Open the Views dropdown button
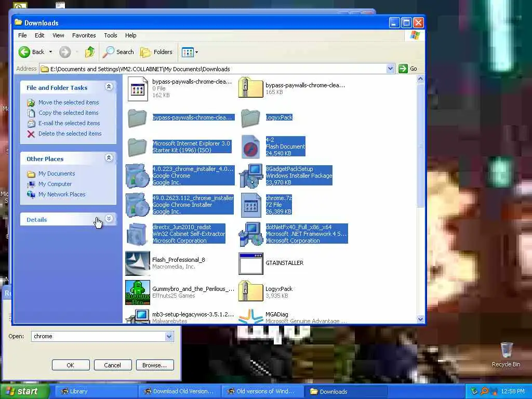The height and width of the screenshot is (399, 532). click(190, 52)
